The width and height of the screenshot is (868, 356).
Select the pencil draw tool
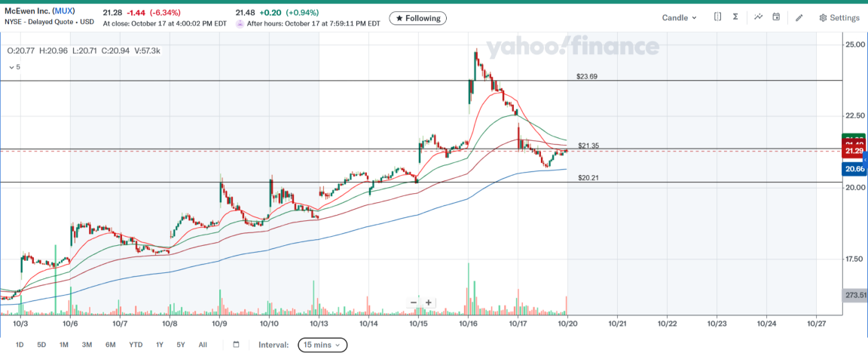799,17
